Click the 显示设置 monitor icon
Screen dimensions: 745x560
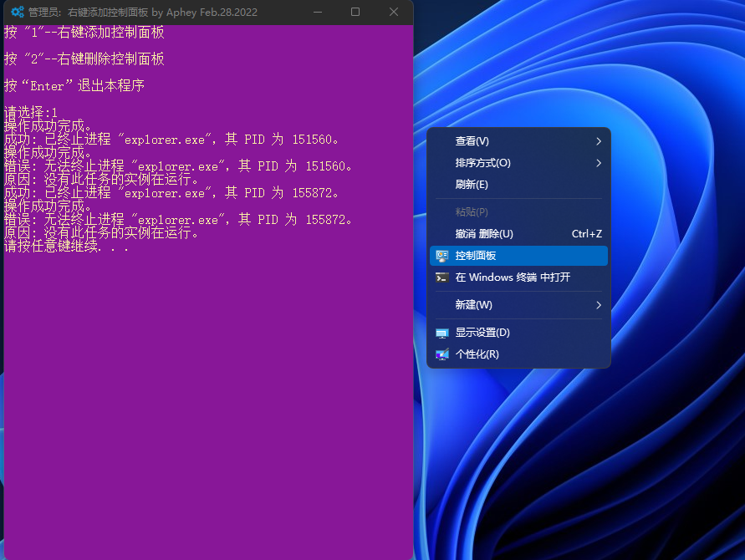click(x=442, y=333)
